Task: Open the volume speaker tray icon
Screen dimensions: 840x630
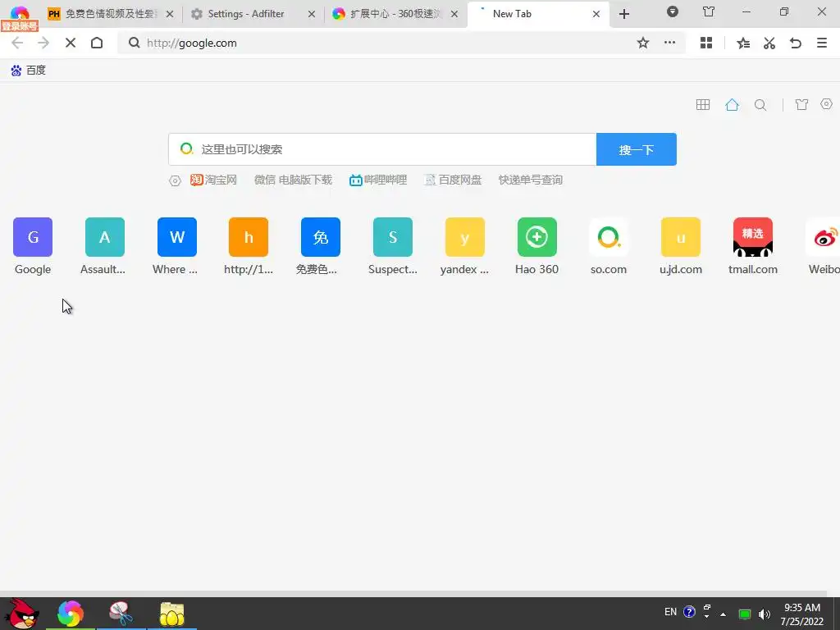Action: [765, 614]
